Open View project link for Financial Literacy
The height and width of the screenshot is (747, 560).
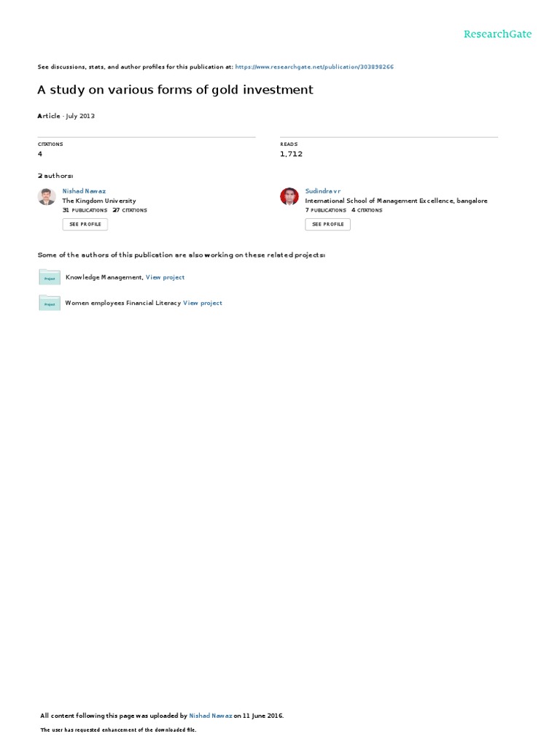[x=203, y=303]
